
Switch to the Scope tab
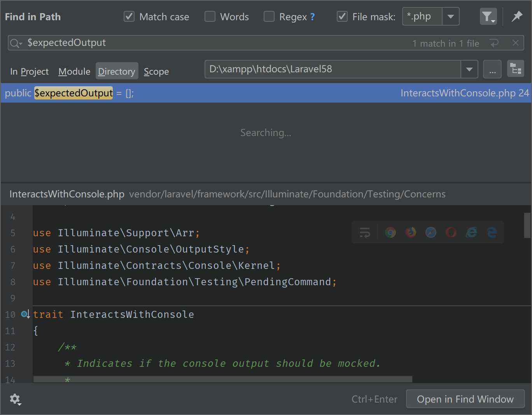click(x=156, y=71)
